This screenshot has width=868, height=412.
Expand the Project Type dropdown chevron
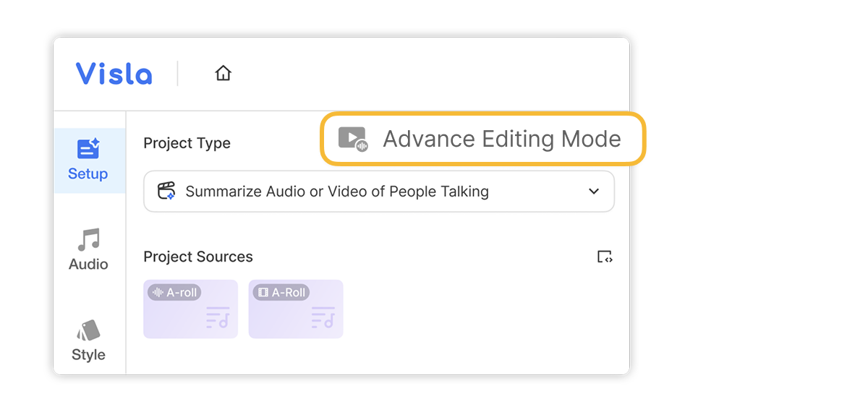point(594,192)
